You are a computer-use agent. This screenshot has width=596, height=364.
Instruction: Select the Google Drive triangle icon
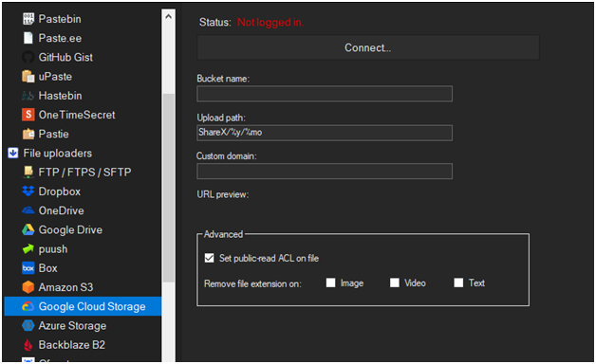[x=28, y=229]
